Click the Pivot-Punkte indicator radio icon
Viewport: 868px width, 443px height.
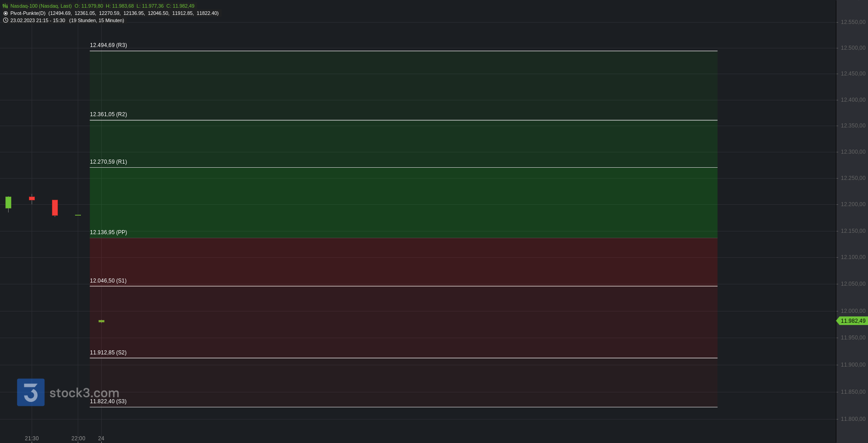point(5,13)
